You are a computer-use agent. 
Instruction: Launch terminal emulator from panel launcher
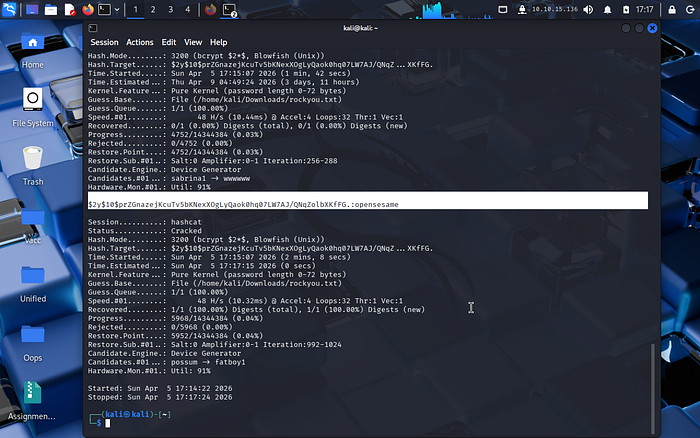104,9
